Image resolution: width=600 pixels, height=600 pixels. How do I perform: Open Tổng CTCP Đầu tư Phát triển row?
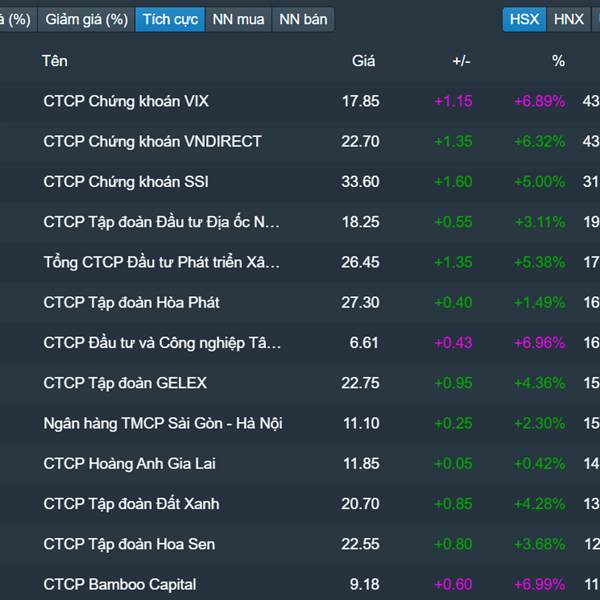pyautogui.click(x=161, y=262)
